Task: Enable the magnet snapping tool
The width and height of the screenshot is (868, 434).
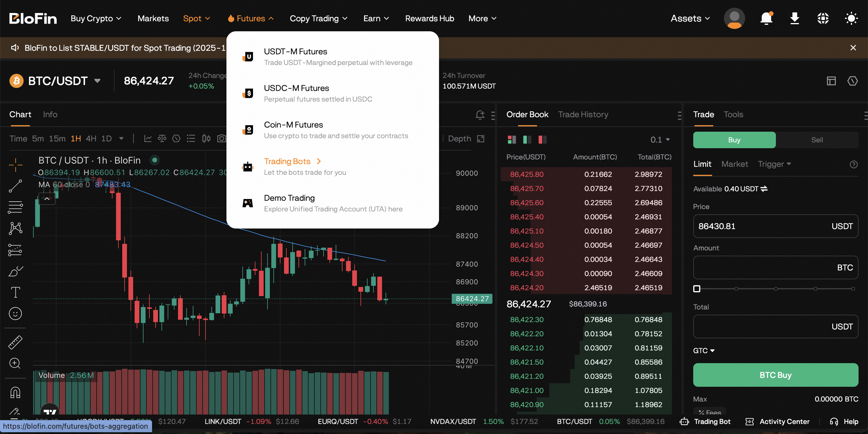Action: 15,392
